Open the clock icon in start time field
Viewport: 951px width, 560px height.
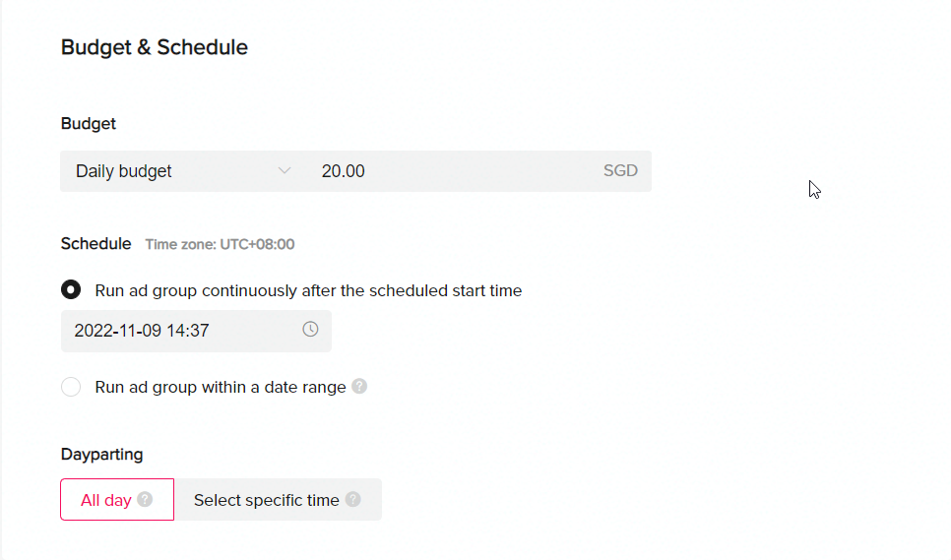pyautogui.click(x=310, y=329)
